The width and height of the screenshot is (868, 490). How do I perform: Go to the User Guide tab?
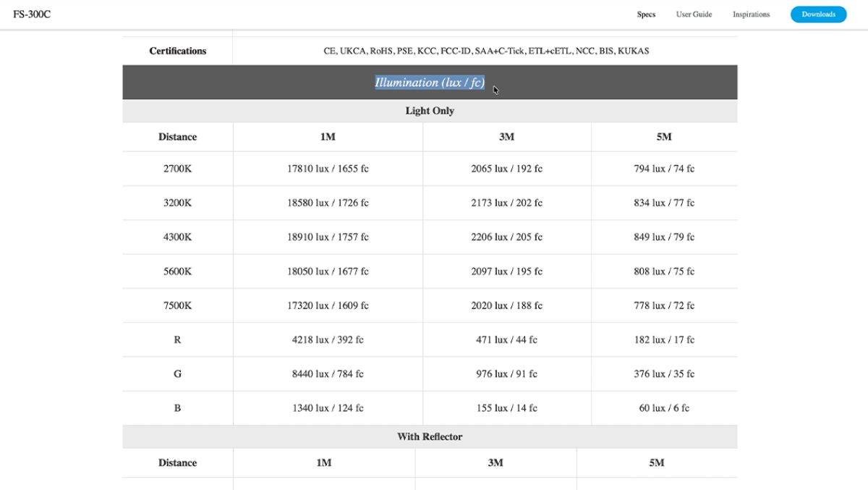[694, 14]
